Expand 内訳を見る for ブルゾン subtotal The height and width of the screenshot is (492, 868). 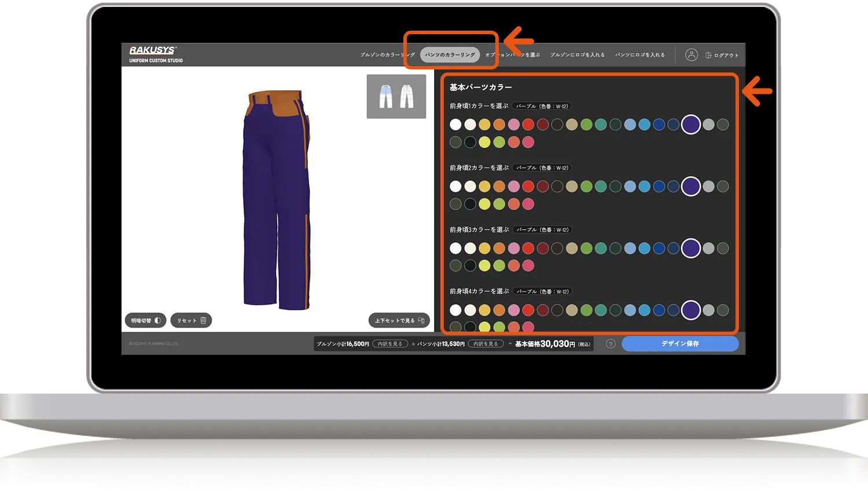pos(390,344)
